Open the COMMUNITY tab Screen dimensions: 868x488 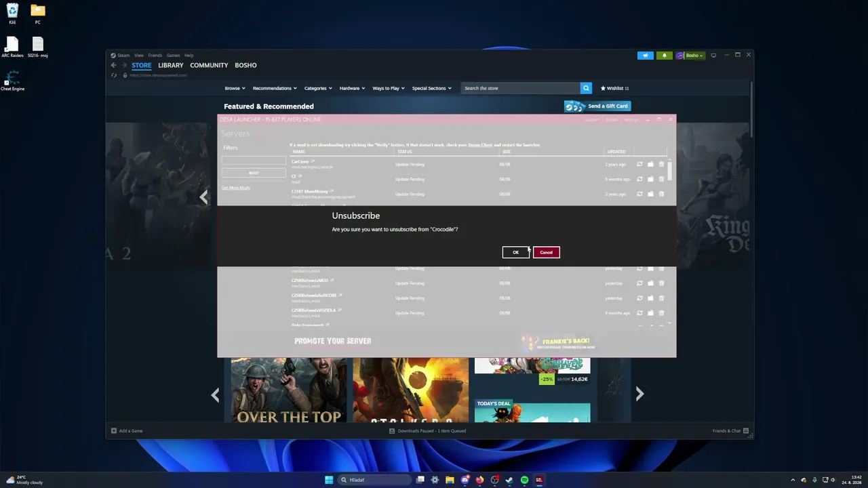coord(209,65)
